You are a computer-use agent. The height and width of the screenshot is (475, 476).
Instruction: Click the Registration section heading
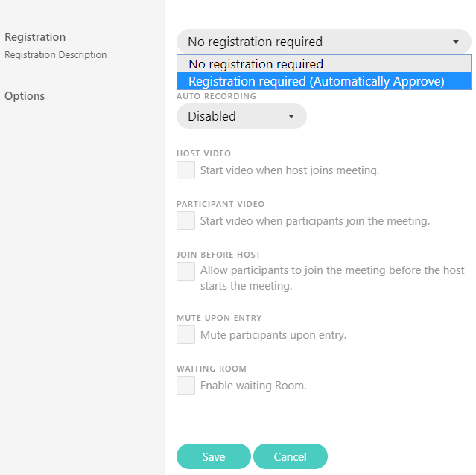(35, 37)
